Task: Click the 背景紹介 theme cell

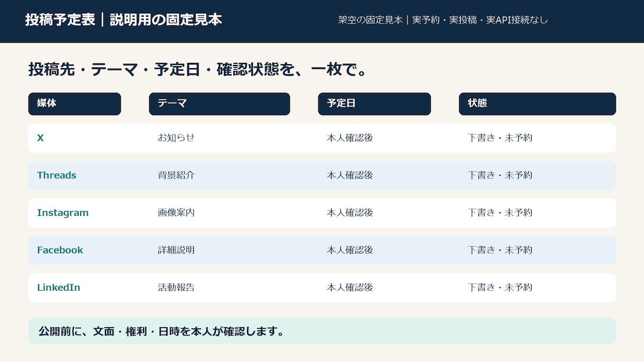Action: coord(176,175)
